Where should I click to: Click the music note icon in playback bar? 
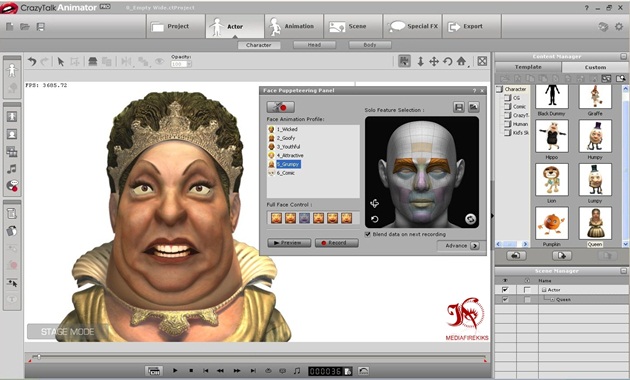pyautogui.click(x=297, y=370)
